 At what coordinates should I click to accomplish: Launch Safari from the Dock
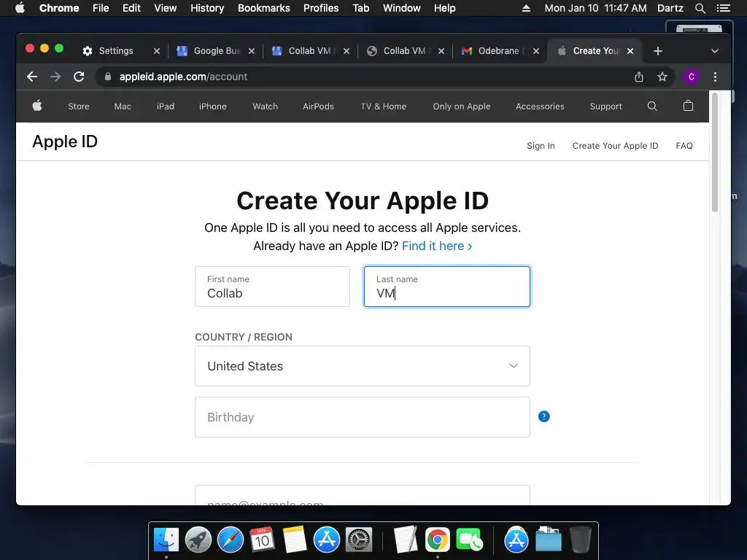[x=230, y=540]
